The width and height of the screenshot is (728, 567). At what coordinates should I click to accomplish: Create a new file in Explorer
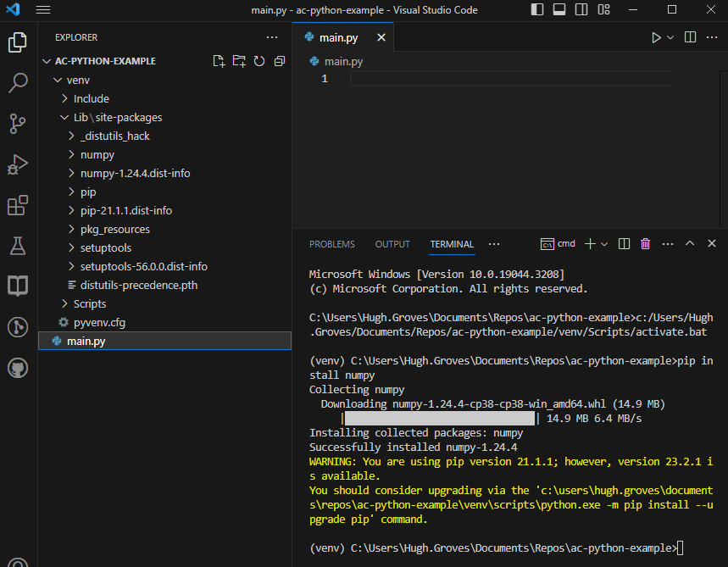pos(219,61)
